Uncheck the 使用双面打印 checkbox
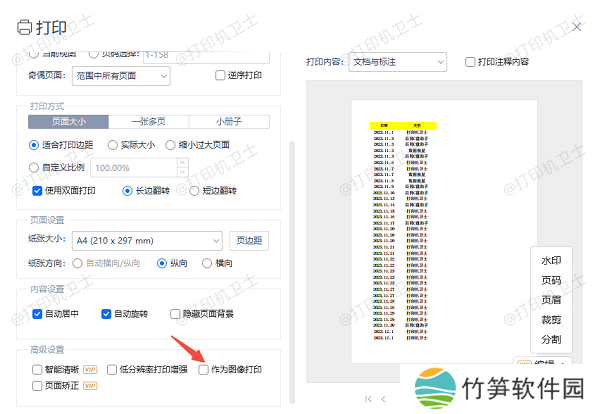This screenshot has height=414, width=600. (37, 191)
